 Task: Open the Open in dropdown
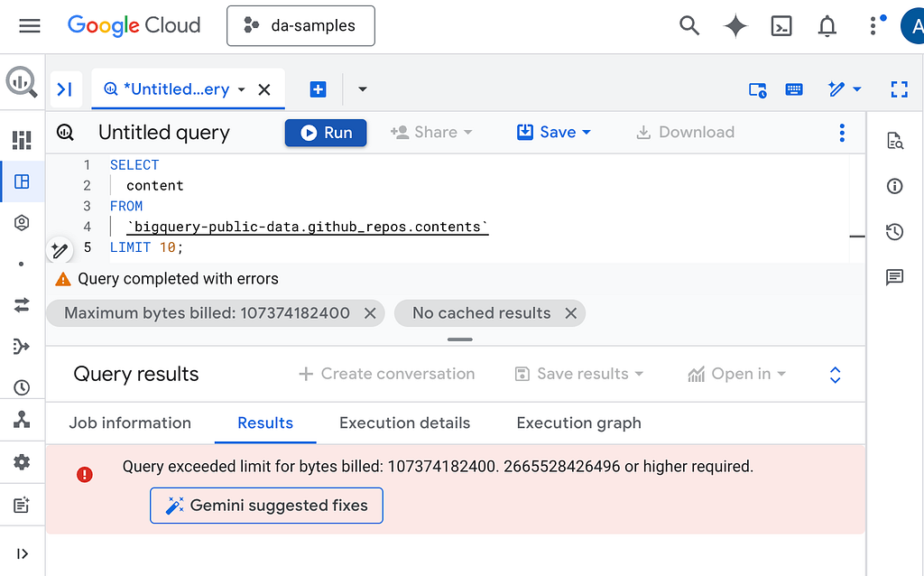[736, 374]
